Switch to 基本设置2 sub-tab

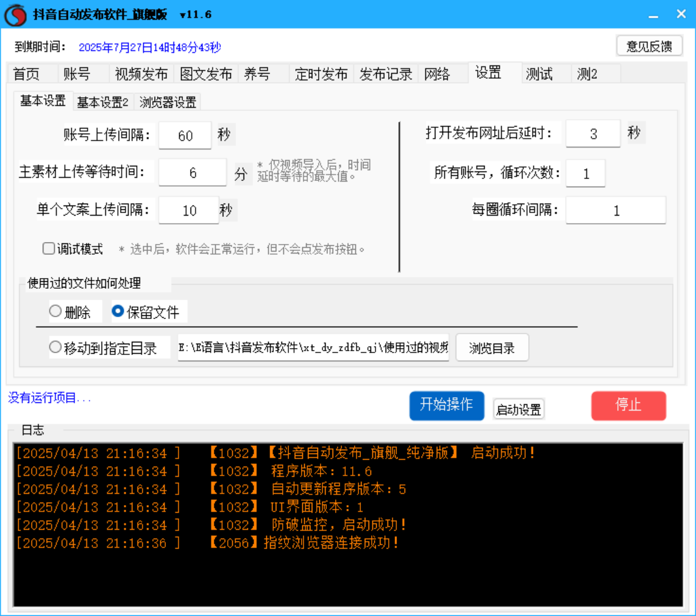point(102,102)
